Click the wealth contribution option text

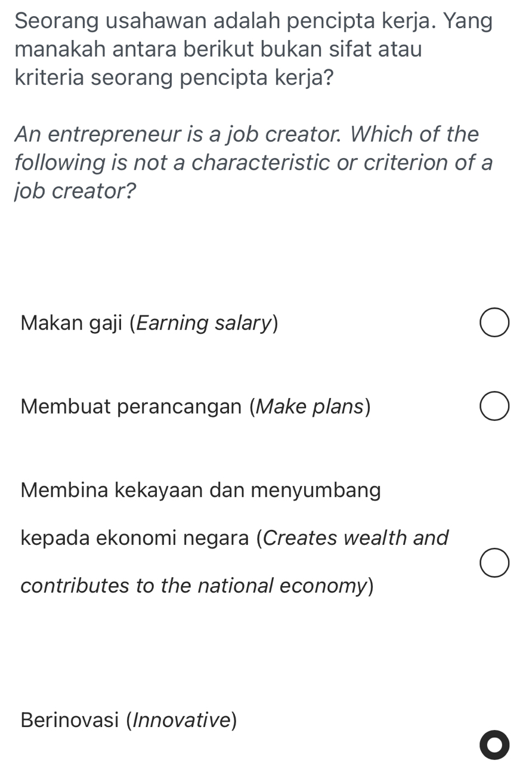[234, 538]
